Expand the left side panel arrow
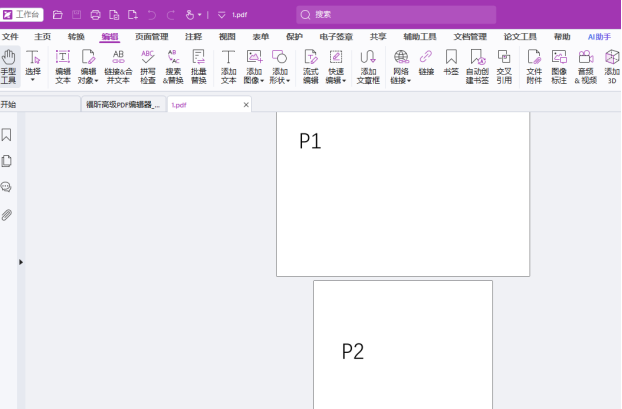Screen dimensions: 622x409 21,262
